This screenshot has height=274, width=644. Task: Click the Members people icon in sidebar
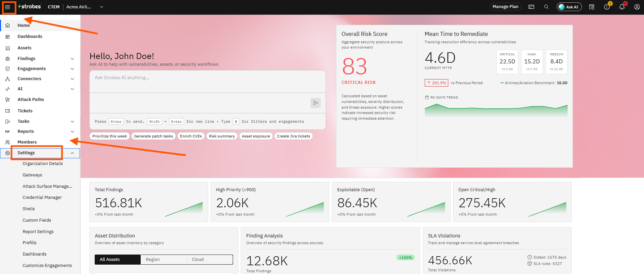click(8, 142)
